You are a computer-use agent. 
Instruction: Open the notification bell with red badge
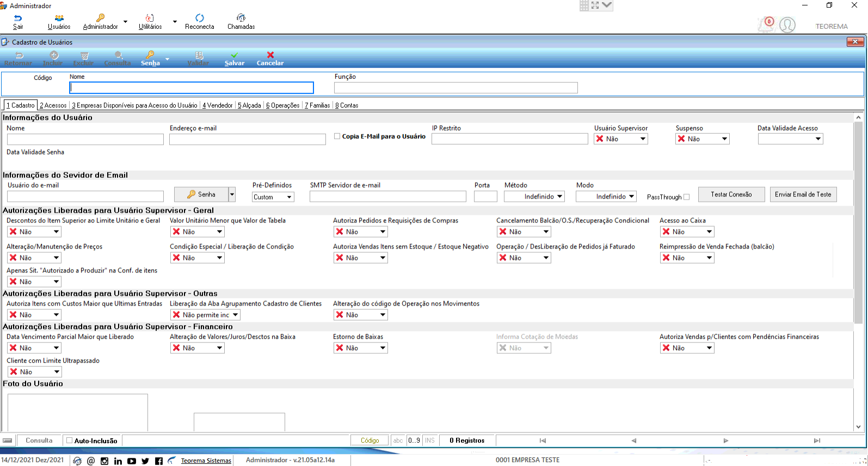click(767, 24)
